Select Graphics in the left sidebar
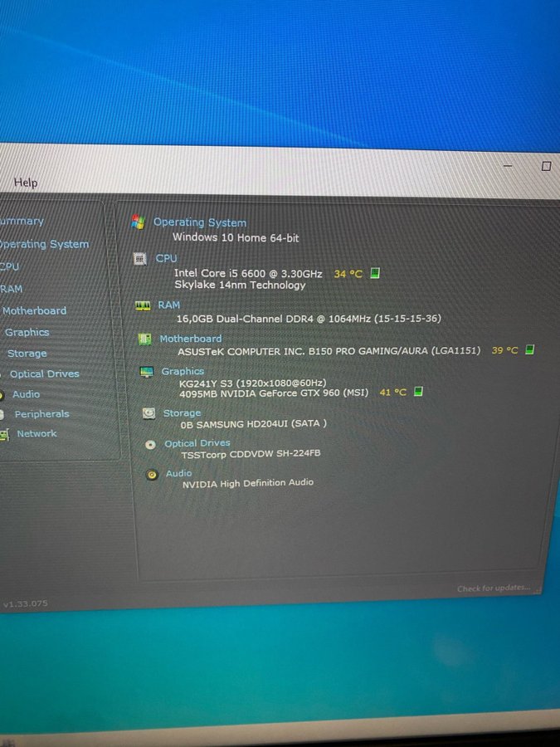This screenshot has width=560, height=747. point(27,332)
